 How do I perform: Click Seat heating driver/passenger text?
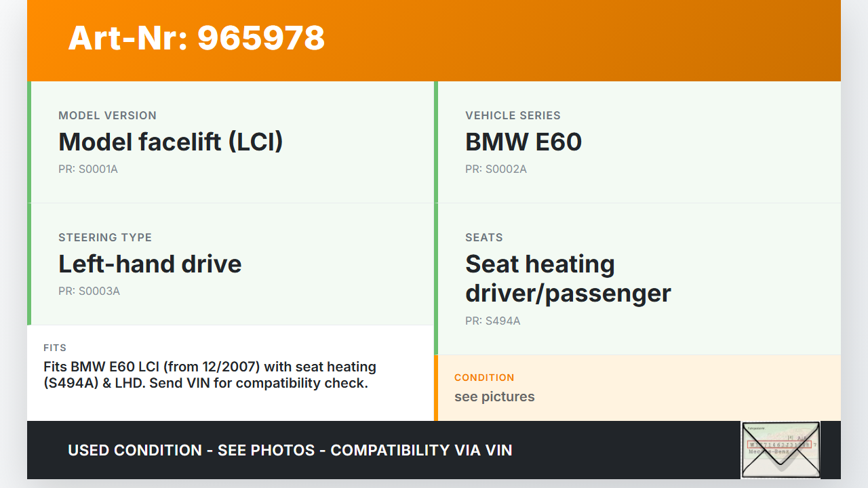coord(568,278)
